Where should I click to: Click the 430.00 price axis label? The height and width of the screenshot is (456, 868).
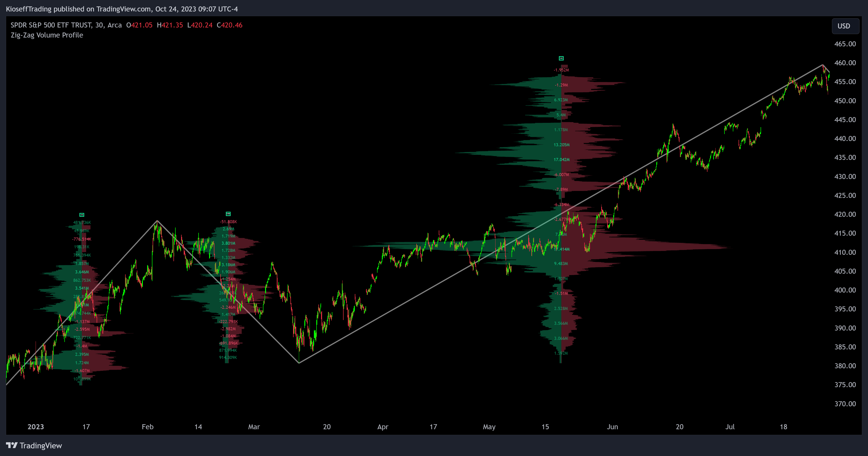[x=845, y=176]
